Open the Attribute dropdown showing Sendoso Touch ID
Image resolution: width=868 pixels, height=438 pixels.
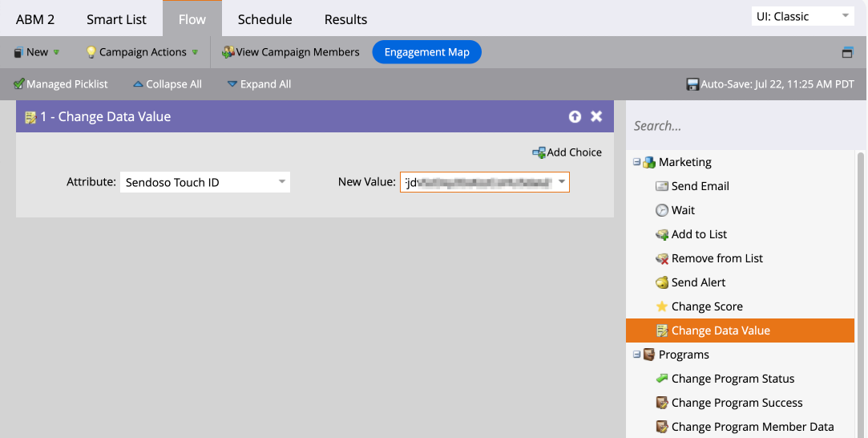click(205, 182)
